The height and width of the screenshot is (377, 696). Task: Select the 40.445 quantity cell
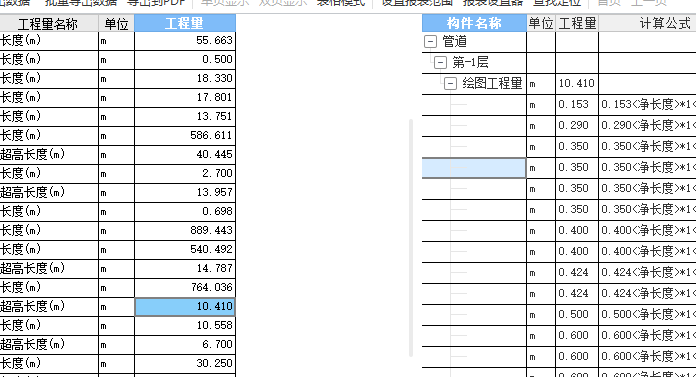(185, 155)
